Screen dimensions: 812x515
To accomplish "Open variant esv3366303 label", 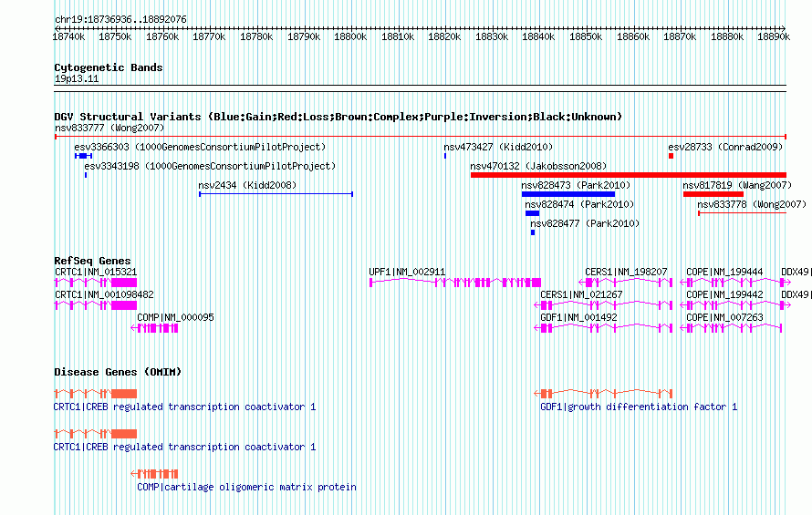I will point(200,147).
